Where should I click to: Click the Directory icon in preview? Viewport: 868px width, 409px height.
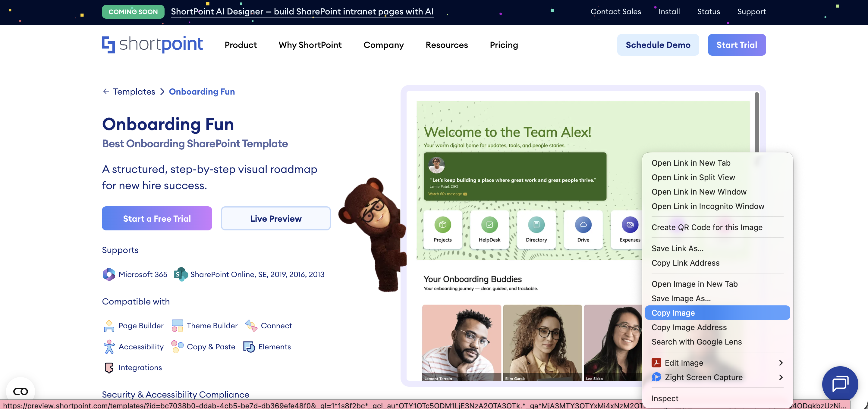536,225
